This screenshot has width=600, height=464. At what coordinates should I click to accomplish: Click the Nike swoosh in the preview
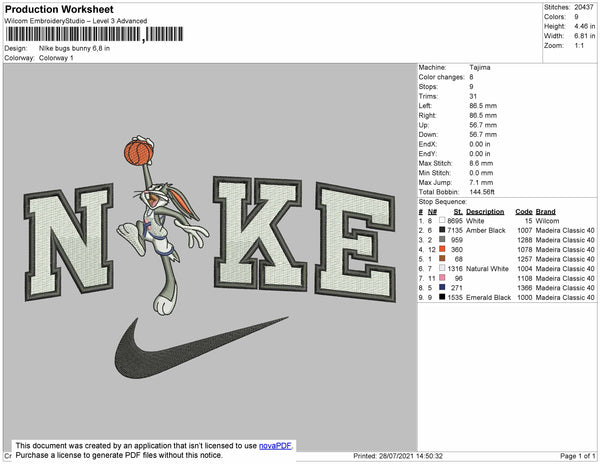201,347
